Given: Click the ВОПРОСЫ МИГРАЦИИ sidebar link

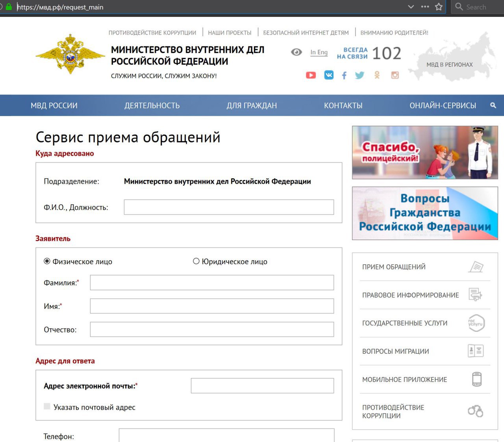Looking at the screenshot, I should tap(396, 351).
